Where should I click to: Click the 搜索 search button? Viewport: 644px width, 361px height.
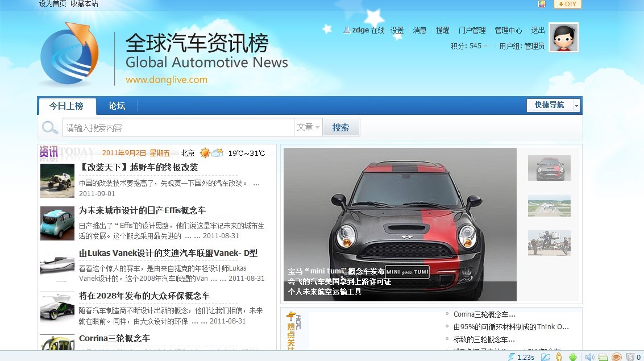pyautogui.click(x=341, y=127)
